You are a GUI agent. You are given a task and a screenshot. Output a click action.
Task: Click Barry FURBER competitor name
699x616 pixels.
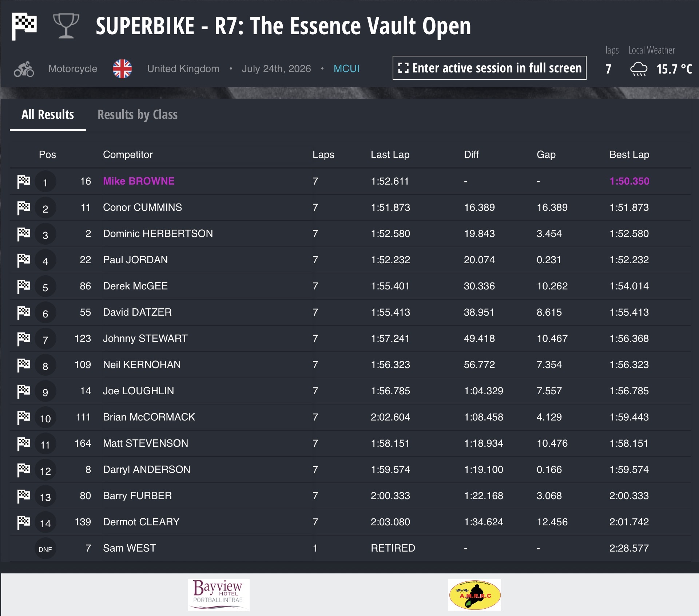point(137,496)
